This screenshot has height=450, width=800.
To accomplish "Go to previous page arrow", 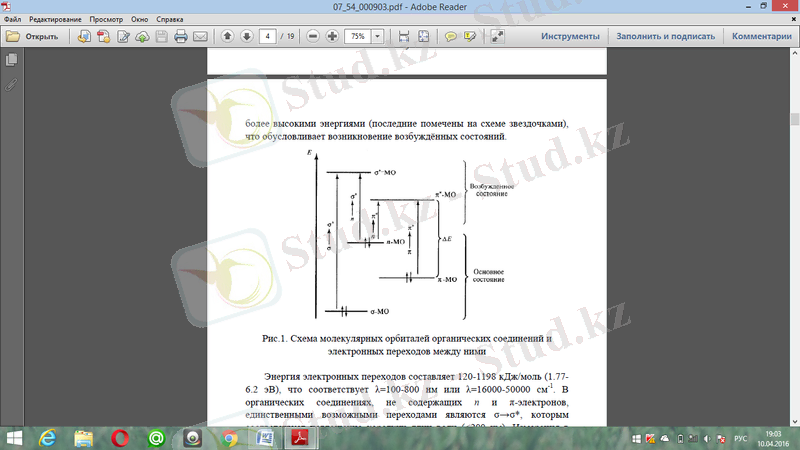I will [227, 37].
